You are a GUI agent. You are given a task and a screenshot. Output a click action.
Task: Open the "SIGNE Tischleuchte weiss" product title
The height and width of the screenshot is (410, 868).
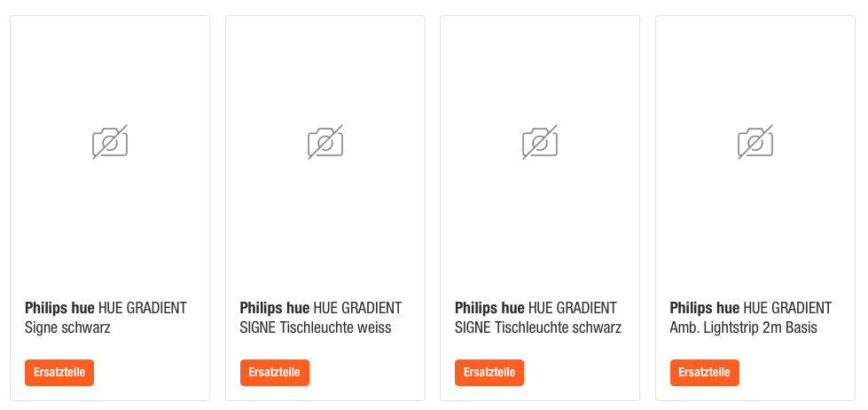pyautogui.click(x=315, y=328)
